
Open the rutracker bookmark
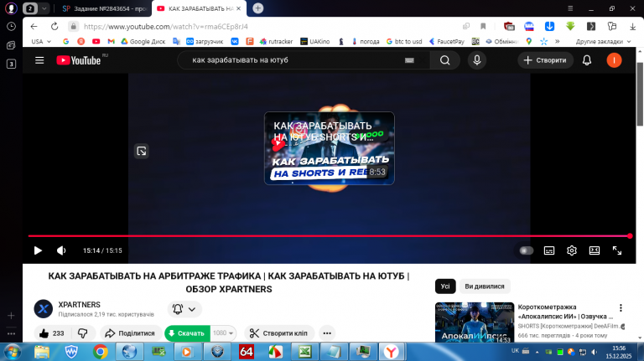pos(276,41)
